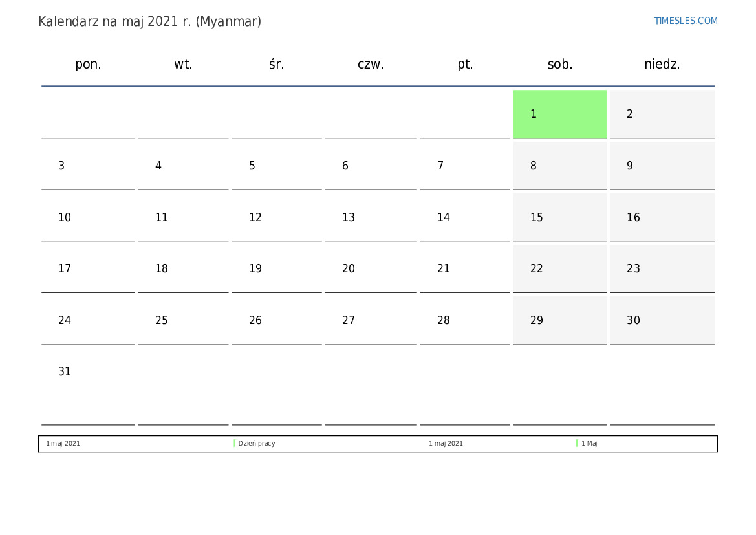Select the czw. weekday header
Screen dimensions: 756x535
[371, 64]
